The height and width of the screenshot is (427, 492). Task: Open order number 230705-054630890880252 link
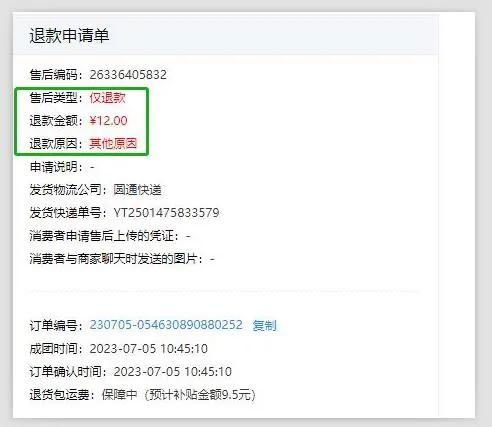(x=166, y=325)
